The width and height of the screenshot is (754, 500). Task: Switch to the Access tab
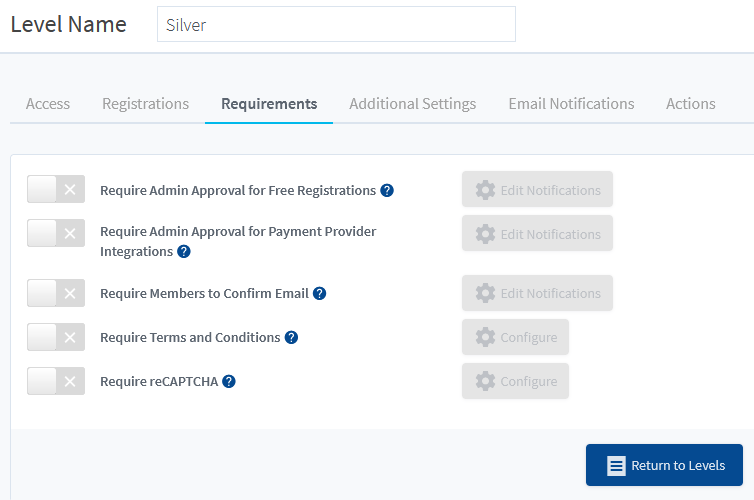pyautogui.click(x=48, y=104)
